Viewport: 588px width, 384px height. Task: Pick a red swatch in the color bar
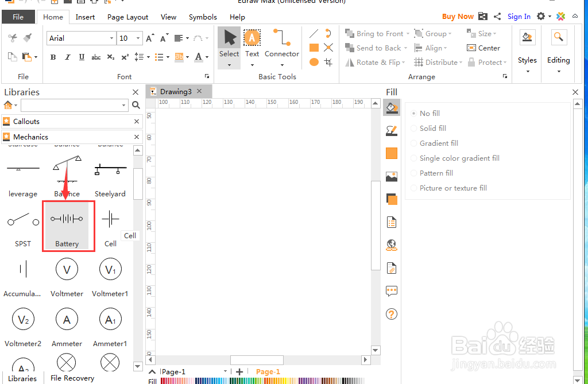163,381
